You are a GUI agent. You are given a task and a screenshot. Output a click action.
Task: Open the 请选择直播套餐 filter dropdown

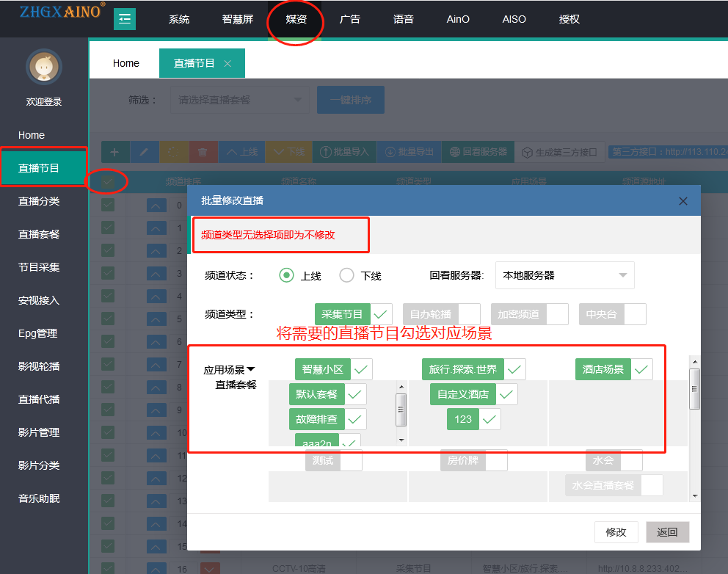click(x=239, y=100)
